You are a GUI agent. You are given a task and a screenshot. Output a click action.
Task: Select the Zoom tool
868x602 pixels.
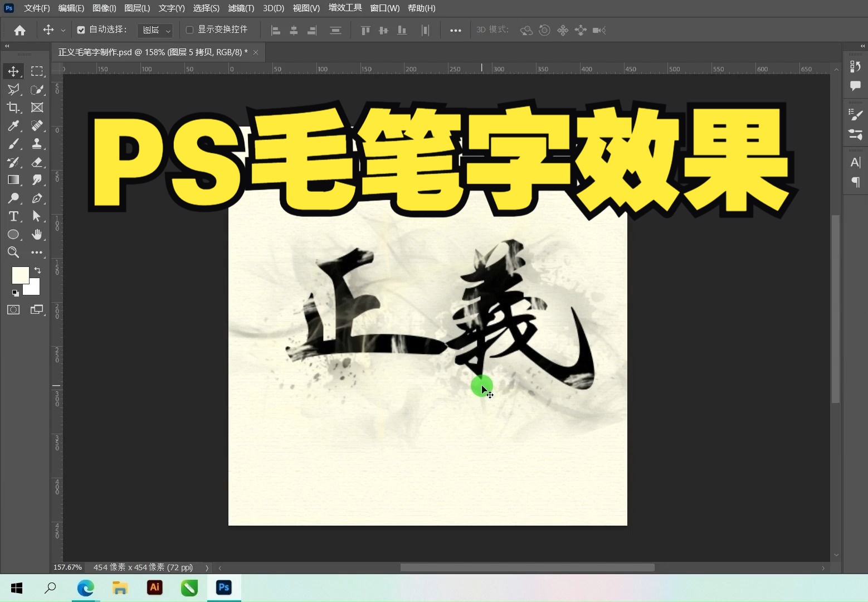click(x=13, y=253)
